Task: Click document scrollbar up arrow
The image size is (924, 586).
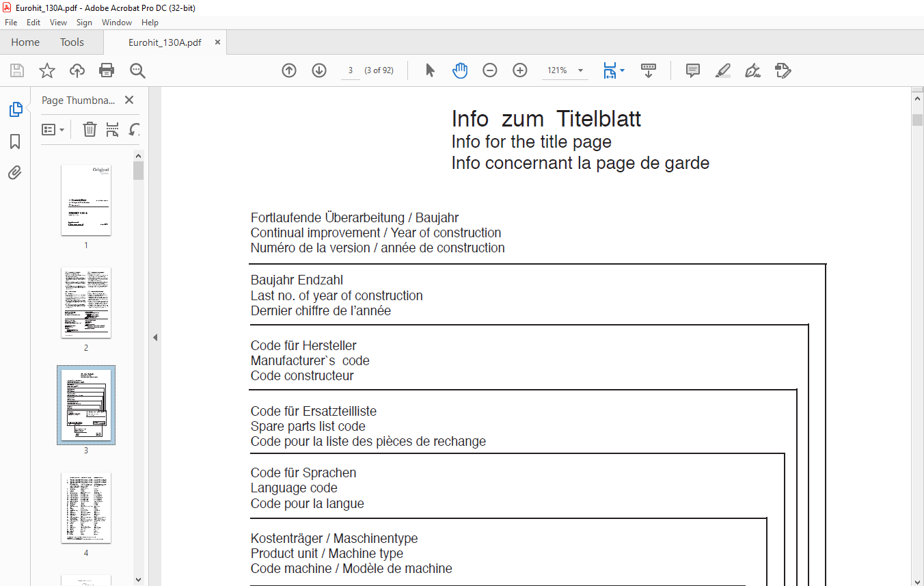Action: 917,98
